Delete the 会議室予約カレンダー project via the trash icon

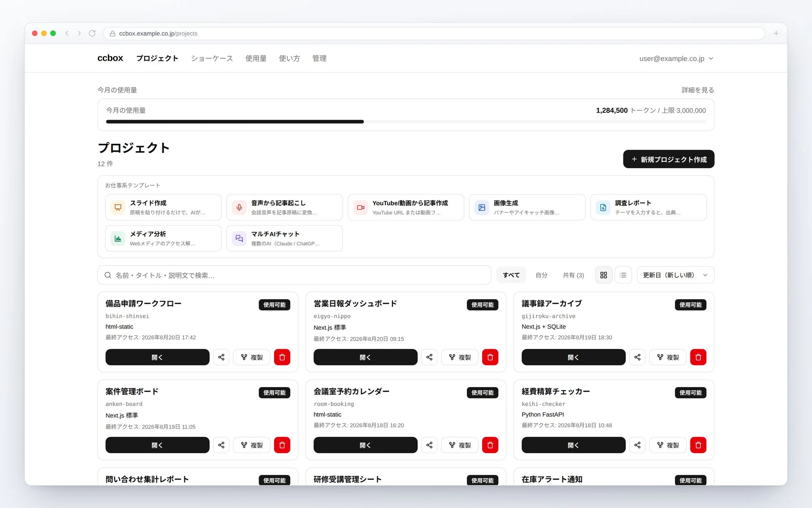click(490, 445)
